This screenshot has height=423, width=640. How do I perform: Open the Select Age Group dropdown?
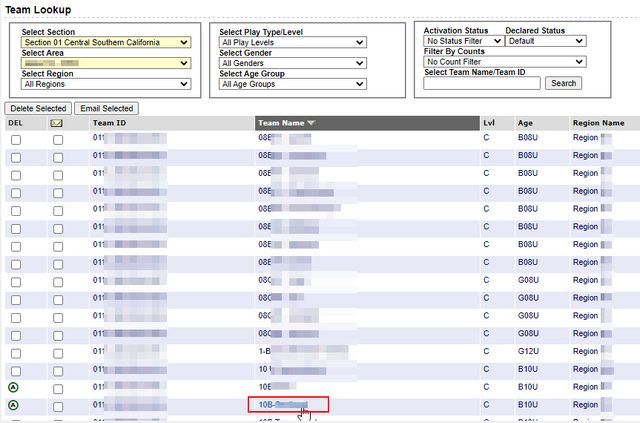coord(278,84)
